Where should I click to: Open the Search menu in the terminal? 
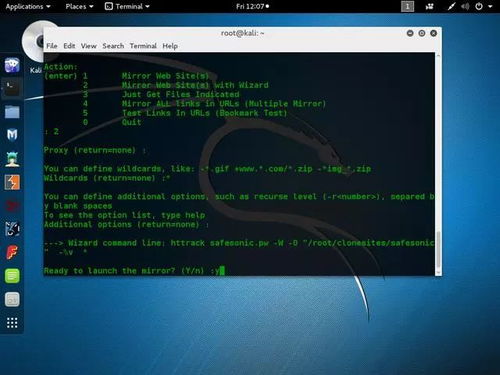click(x=113, y=46)
